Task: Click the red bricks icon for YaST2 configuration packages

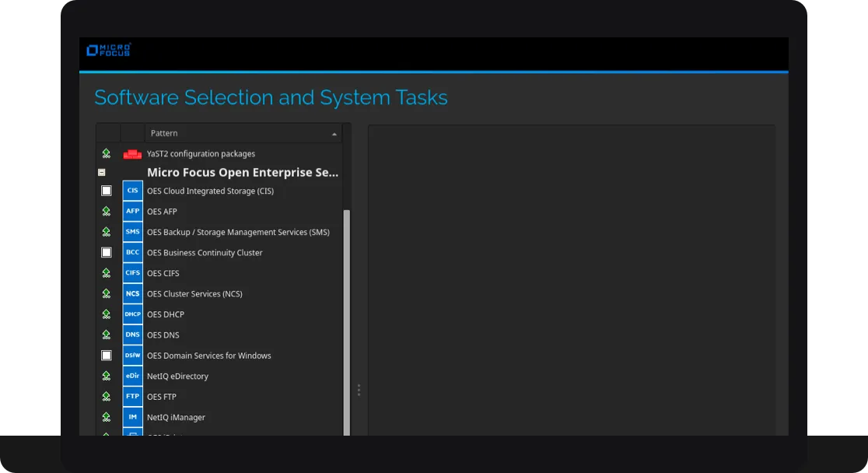Action: [132, 153]
